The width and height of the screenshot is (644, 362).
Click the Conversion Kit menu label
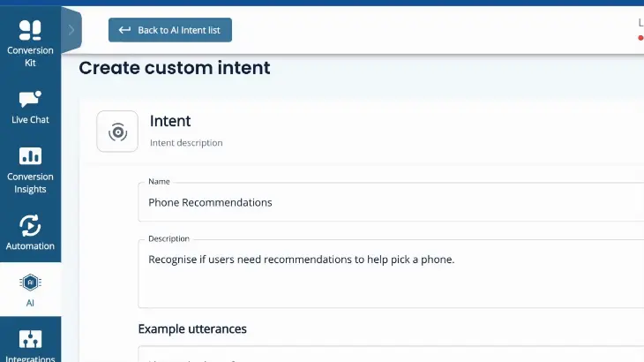30,57
